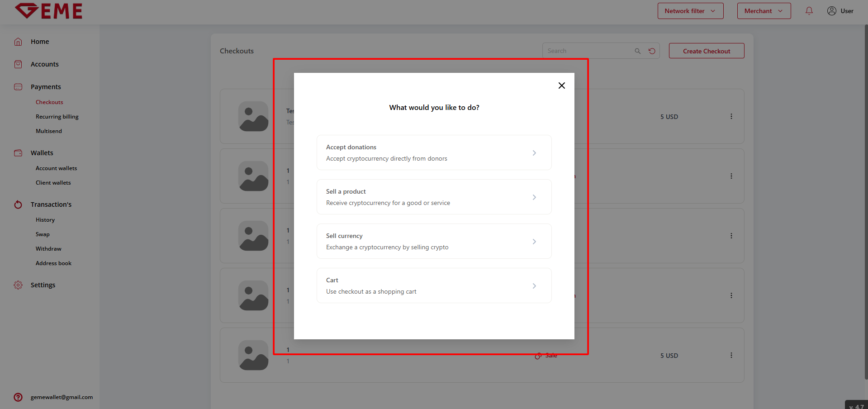Open the Merchant dropdown

(764, 11)
